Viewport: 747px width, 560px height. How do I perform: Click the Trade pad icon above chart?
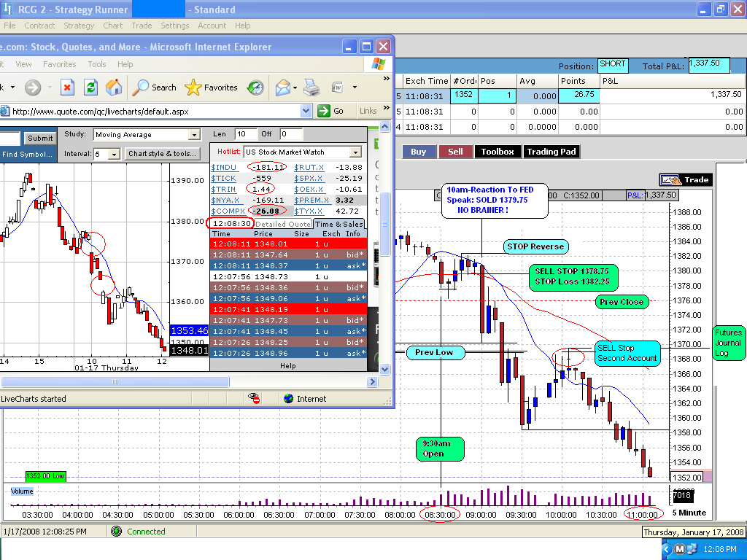686,180
